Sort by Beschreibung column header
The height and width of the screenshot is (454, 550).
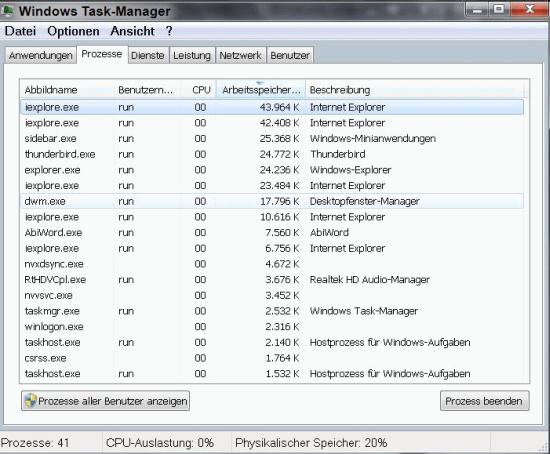click(x=415, y=90)
